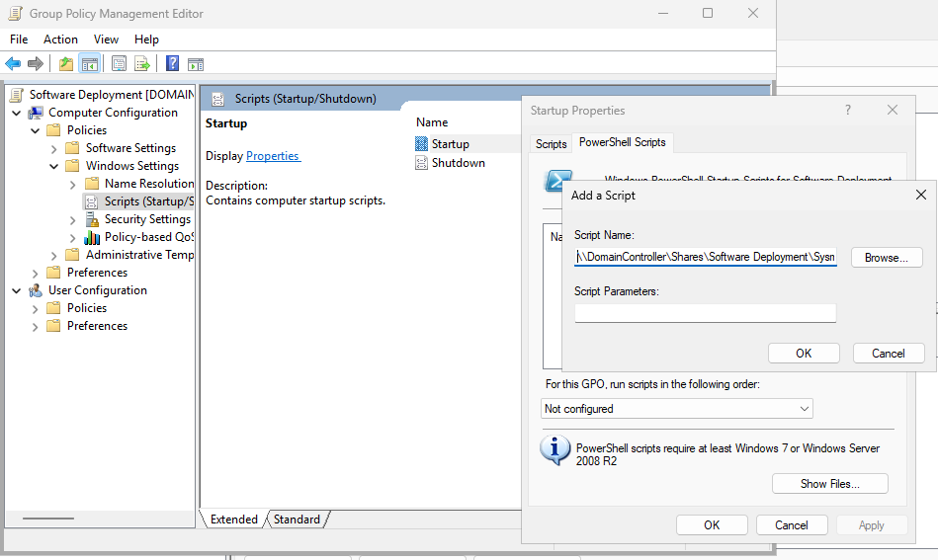The height and width of the screenshot is (560, 938).
Task: Click the Back arrow toolbar icon
Action: [x=13, y=64]
